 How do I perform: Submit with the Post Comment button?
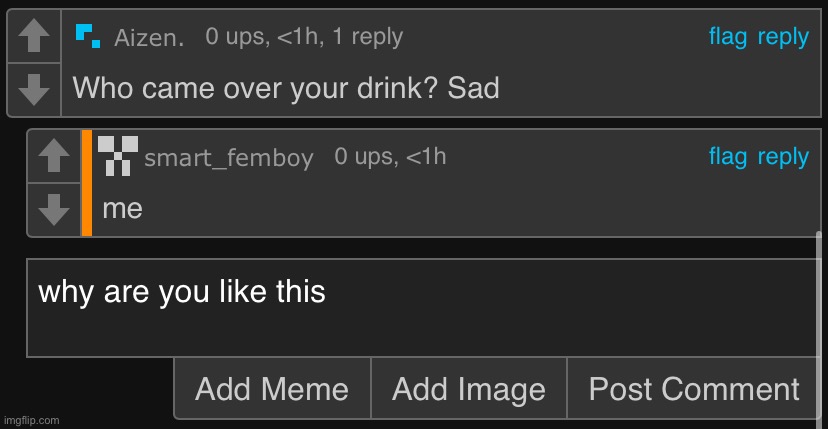point(694,389)
